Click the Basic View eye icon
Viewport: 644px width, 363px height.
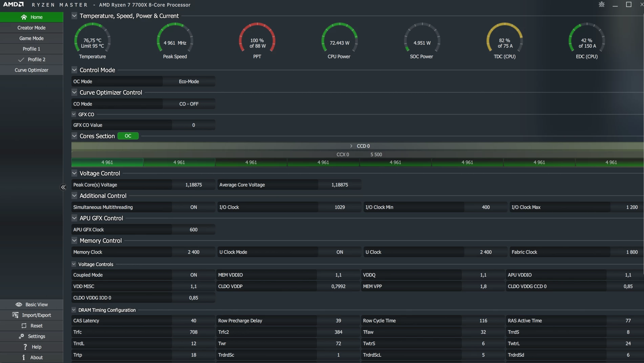pyautogui.click(x=19, y=304)
